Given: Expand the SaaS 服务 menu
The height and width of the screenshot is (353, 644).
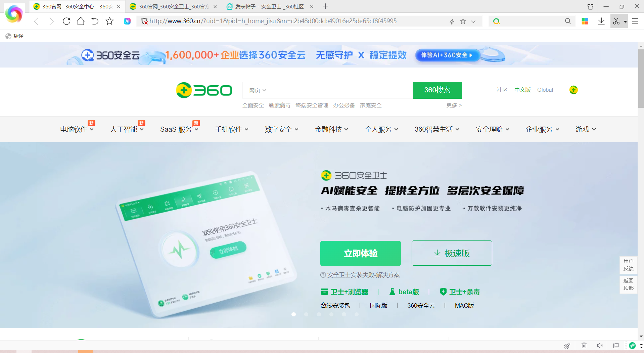Looking at the screenshot, I should coord(179,129).
